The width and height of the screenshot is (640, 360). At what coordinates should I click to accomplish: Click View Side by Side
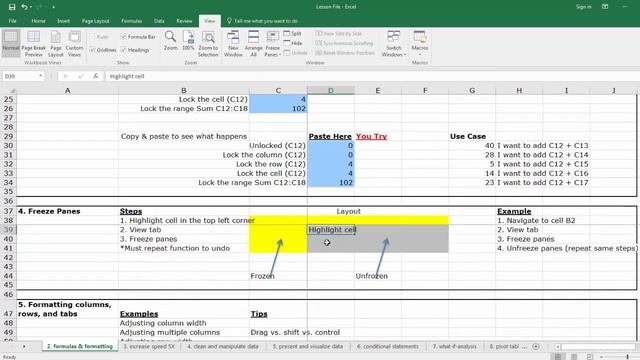click(339, 33)
